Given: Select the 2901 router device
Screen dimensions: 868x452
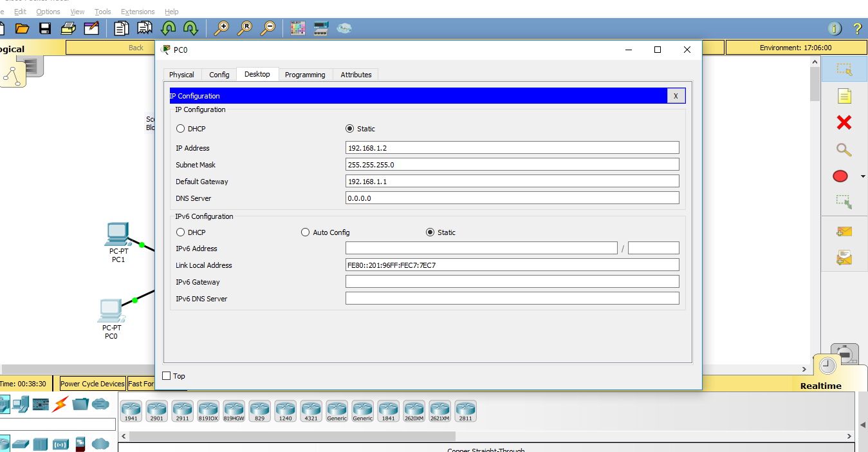Looking at the screenshot, I should click(157, 411).
